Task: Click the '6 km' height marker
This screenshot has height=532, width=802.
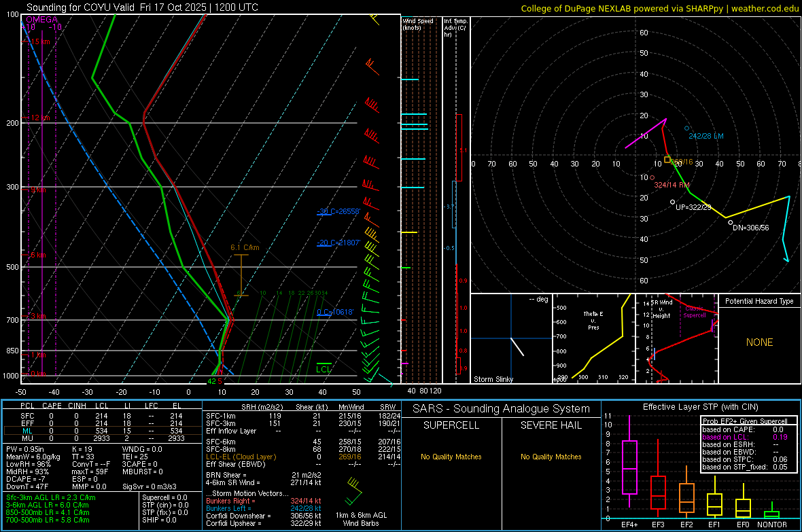Action: (38, 255)
